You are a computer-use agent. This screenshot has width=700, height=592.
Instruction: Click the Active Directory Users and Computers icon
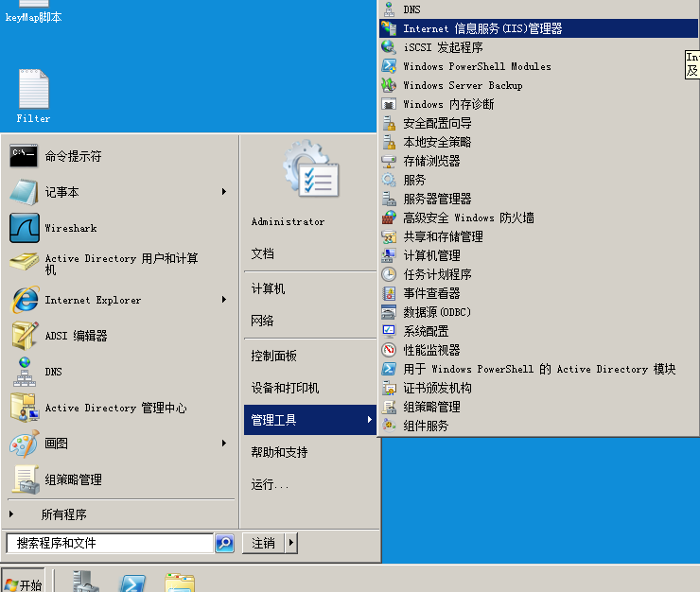click(x=24, y=262)
